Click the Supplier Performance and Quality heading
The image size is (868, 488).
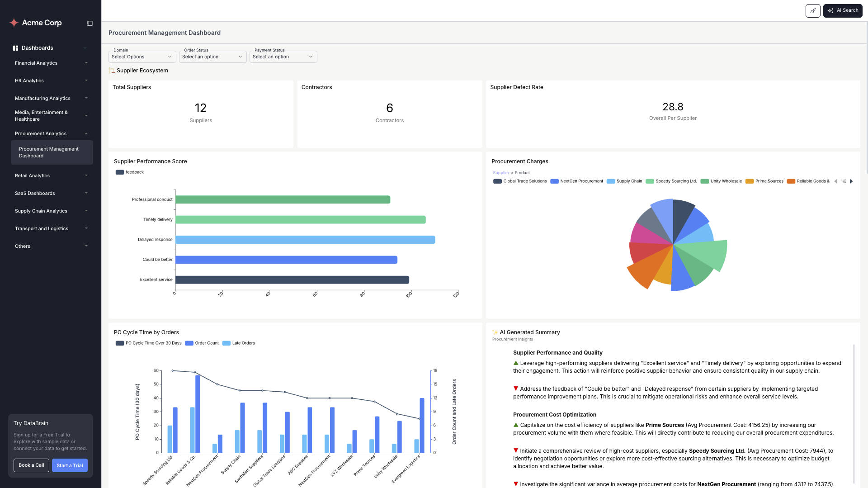557,353
